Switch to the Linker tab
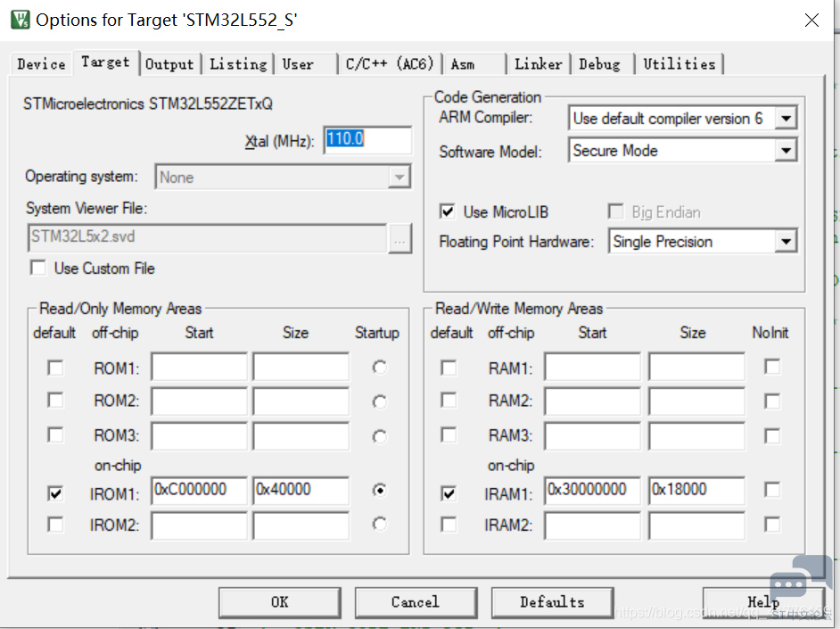Image resolution: width=840 pixels, height=629 pixels. (539, 64)
